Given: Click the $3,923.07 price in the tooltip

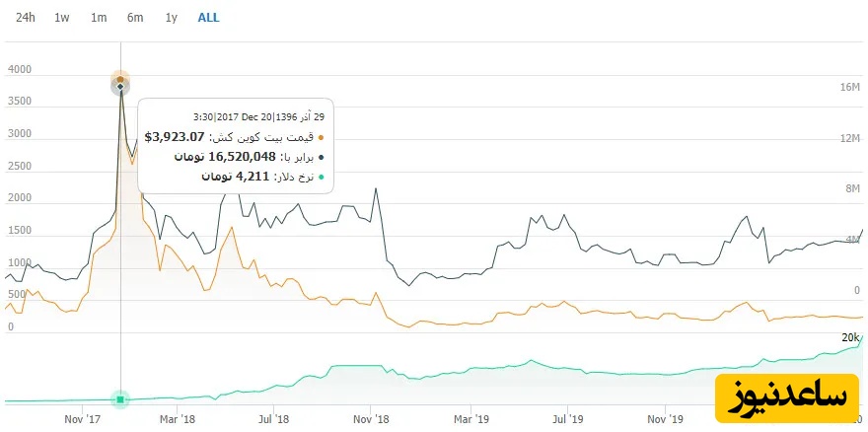Looking at the screenshot, I should tap(175, 137).
